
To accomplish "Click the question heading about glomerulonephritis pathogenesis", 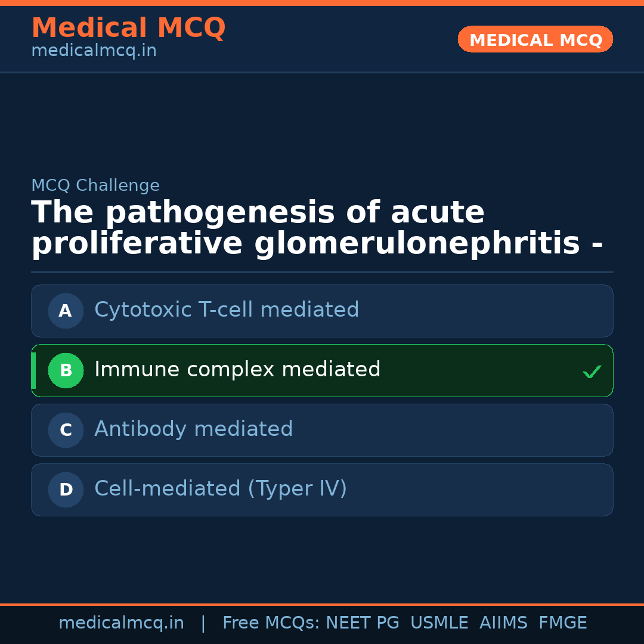I will pos(317,228).
